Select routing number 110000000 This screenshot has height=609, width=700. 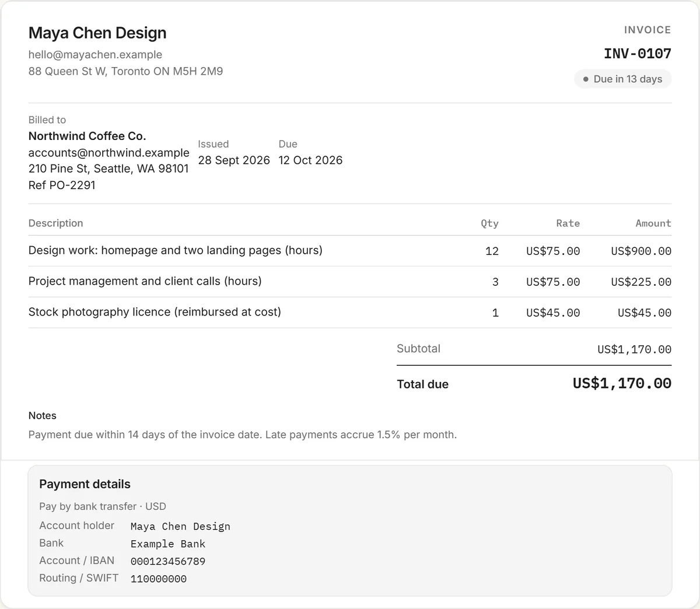click(159, 579)
